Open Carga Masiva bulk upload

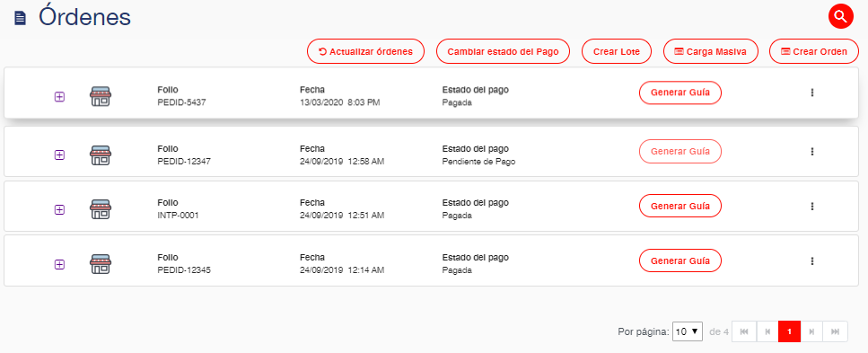tap(710, 51)
